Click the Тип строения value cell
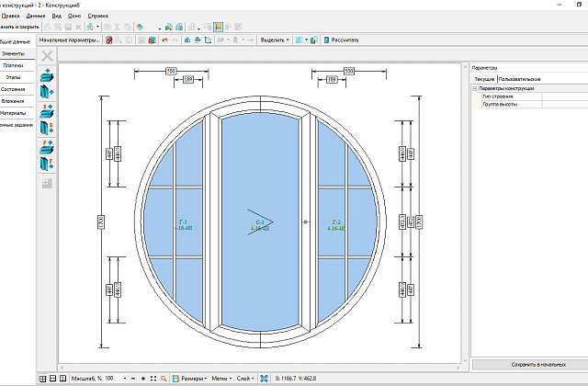Image resolution: width=588 pixels, height=386 pixels. pyautogui.click(x=565, y=96)
